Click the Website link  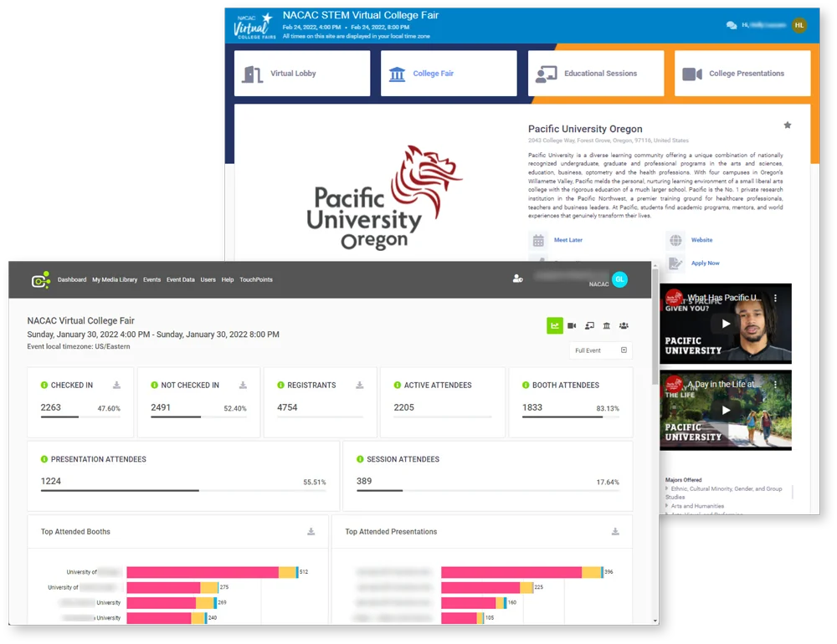point(702,240)
